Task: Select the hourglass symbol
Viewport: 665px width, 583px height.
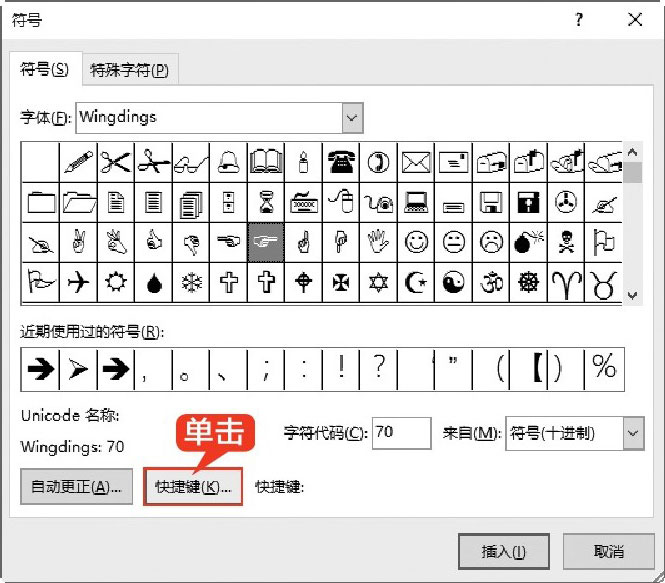Action: (x=266, y=203)
